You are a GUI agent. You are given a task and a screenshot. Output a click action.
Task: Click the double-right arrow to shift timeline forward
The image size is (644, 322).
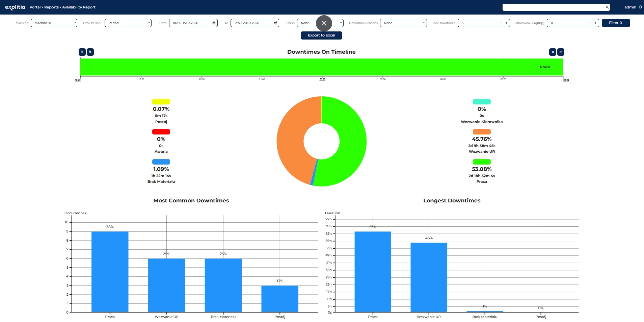pyautogui.click(x=561, y=52)
